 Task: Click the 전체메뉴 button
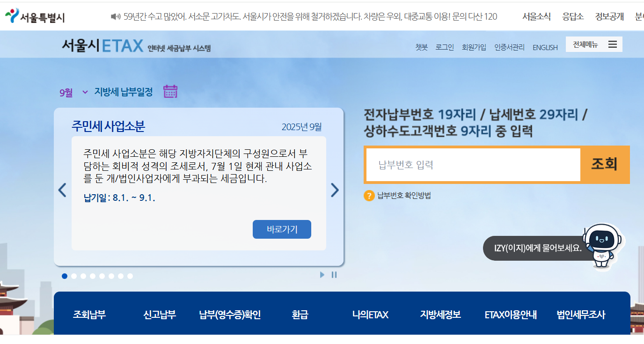(594, 44)
